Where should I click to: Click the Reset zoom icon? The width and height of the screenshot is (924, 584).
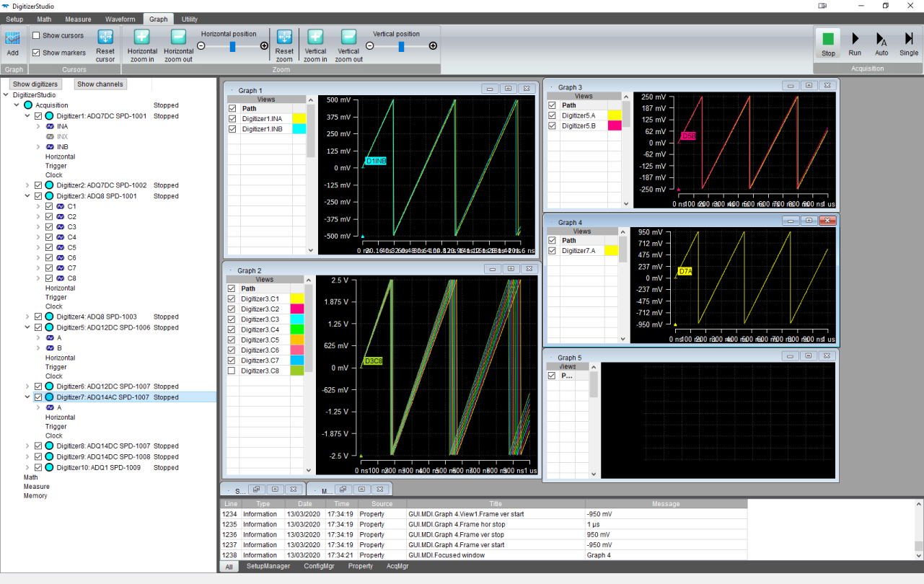click(x=284, y=38)
